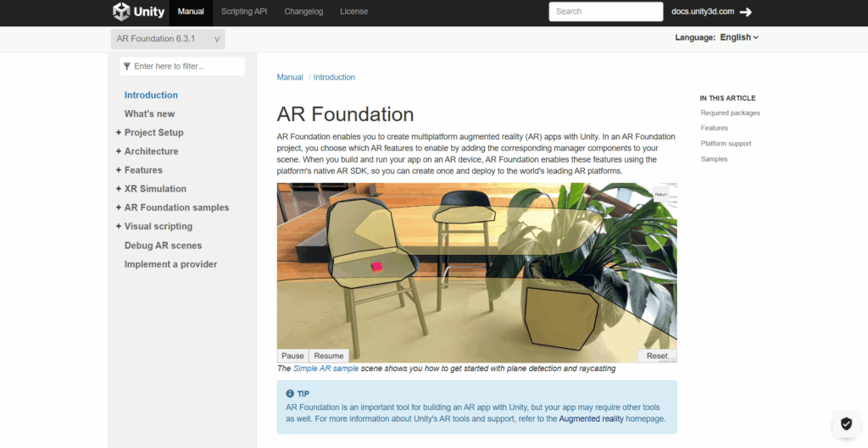Open the Simple AR sample link
The width and height of the screenshot is (868, 448).
coord(326,368)
